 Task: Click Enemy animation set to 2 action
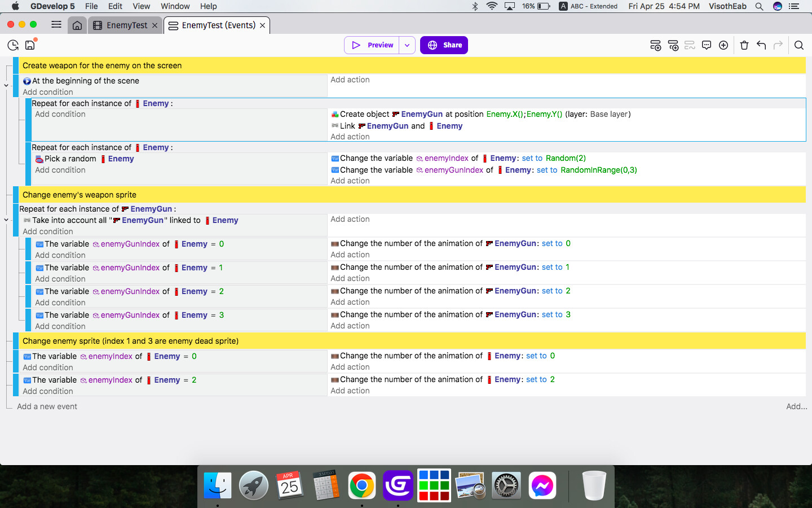coord(443,379)
